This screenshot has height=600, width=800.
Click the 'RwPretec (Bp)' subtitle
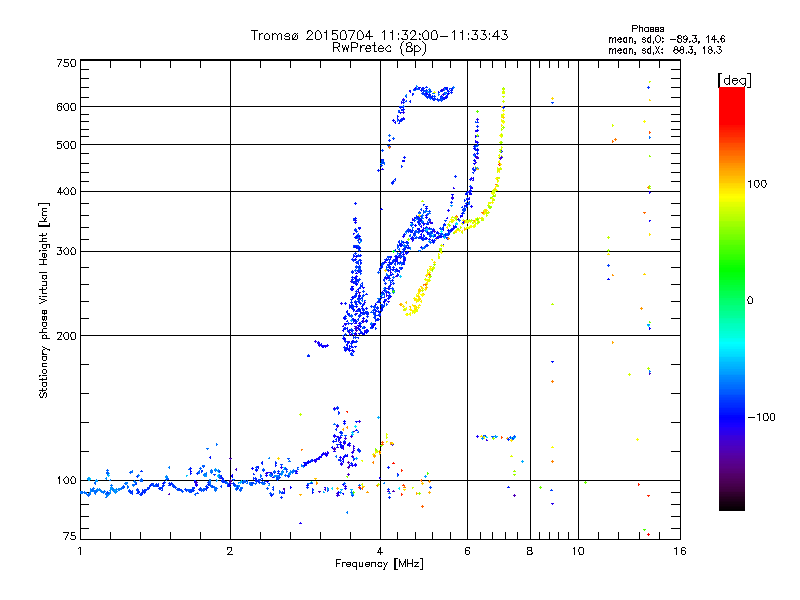click(x=379, y=47)
